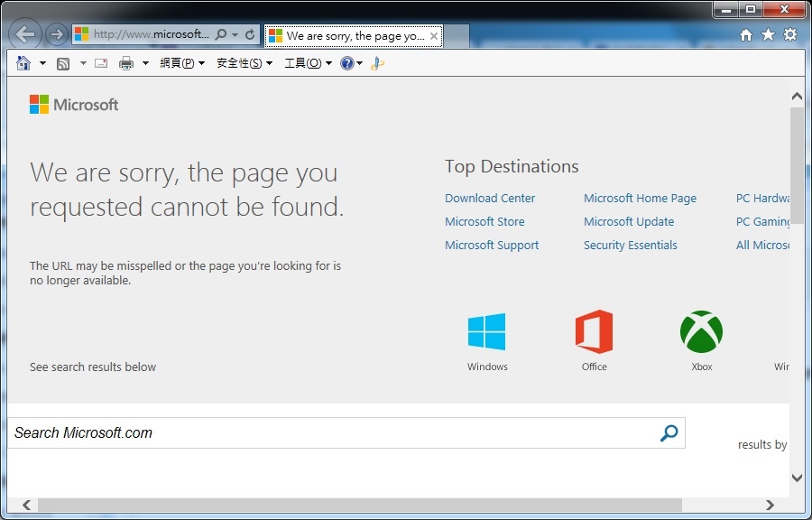This screenshot has height=520, width=812.
Task: Open the 工具(O) menu
Action: pos(309,63)
